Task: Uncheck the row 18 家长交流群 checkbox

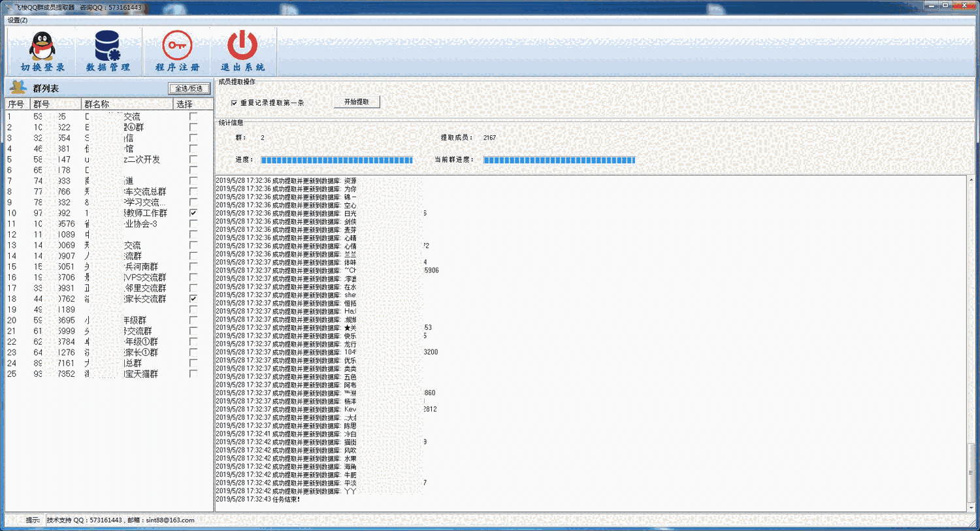Action: pos(193,298)
